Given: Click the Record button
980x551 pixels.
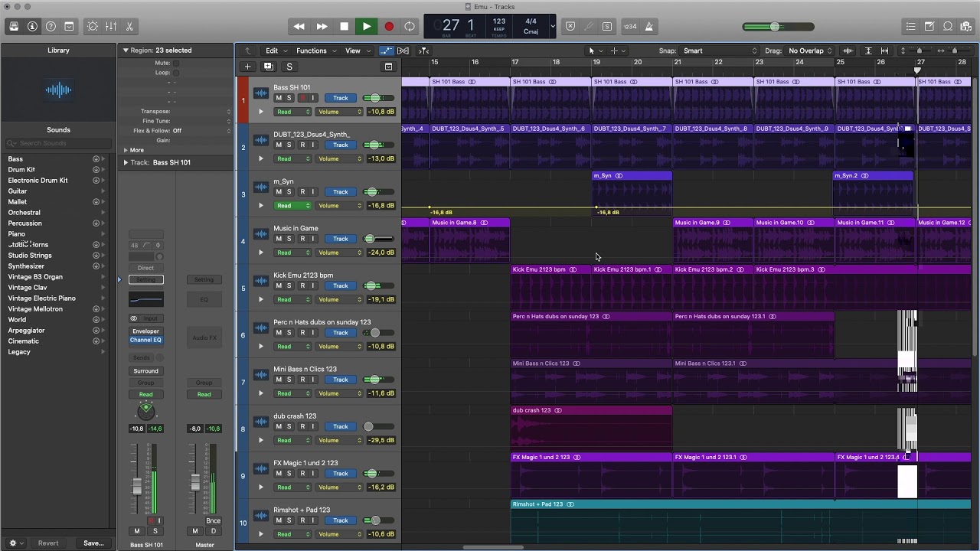Looking at the screenshot, I should pos(388,27).
